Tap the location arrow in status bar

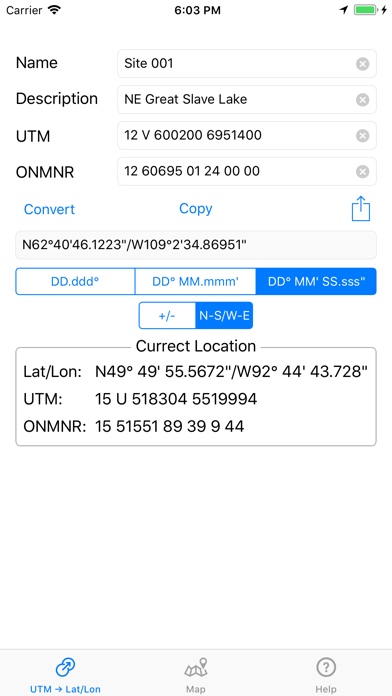point(344,10)
